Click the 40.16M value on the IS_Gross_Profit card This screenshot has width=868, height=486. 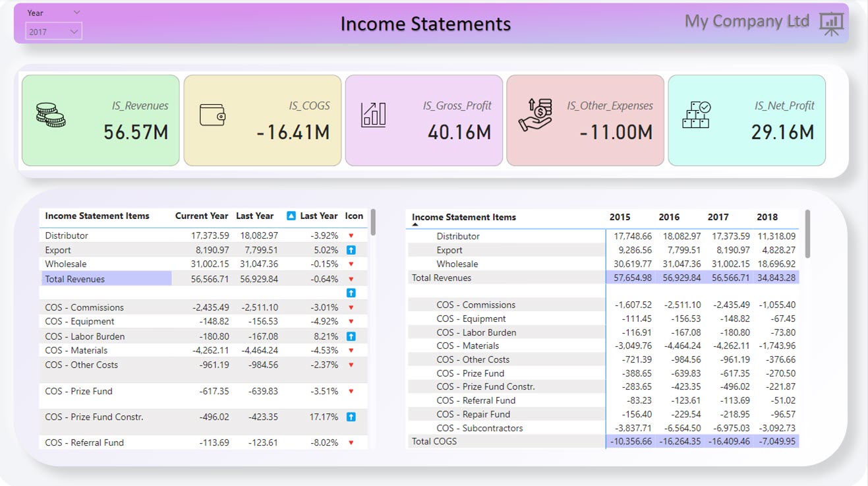[459, 133]
